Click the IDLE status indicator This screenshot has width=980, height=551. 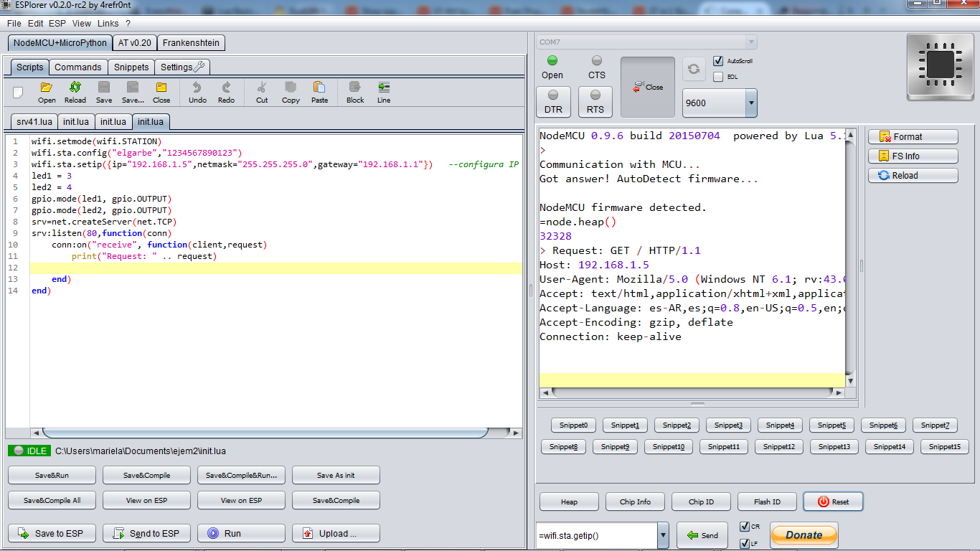pyautogui.click(x=29, y=451)
